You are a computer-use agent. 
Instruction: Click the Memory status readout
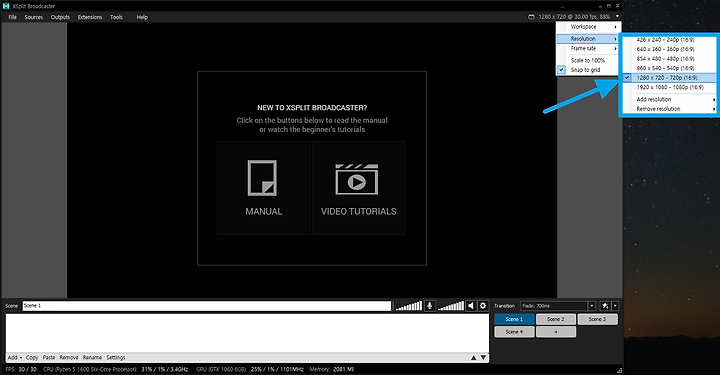(332, 369)
